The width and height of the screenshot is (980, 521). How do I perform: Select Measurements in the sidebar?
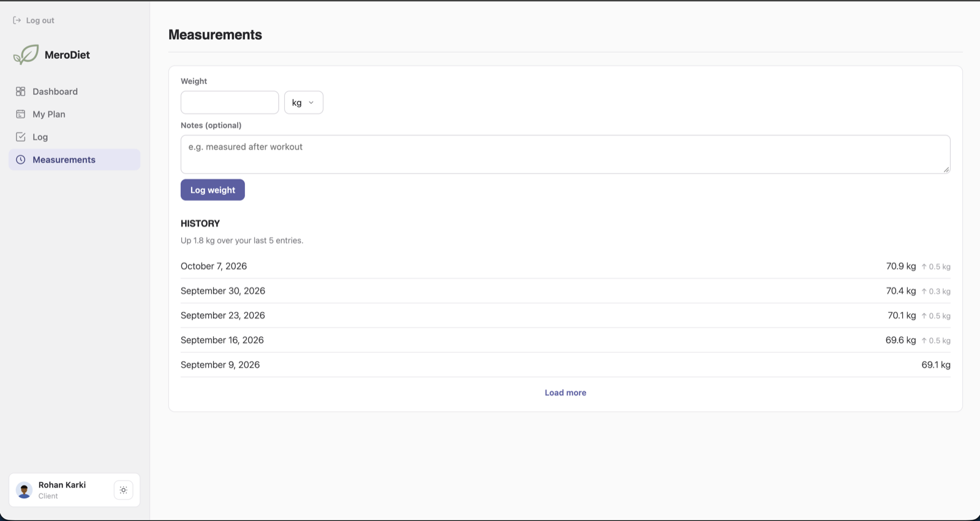(74, 159)
